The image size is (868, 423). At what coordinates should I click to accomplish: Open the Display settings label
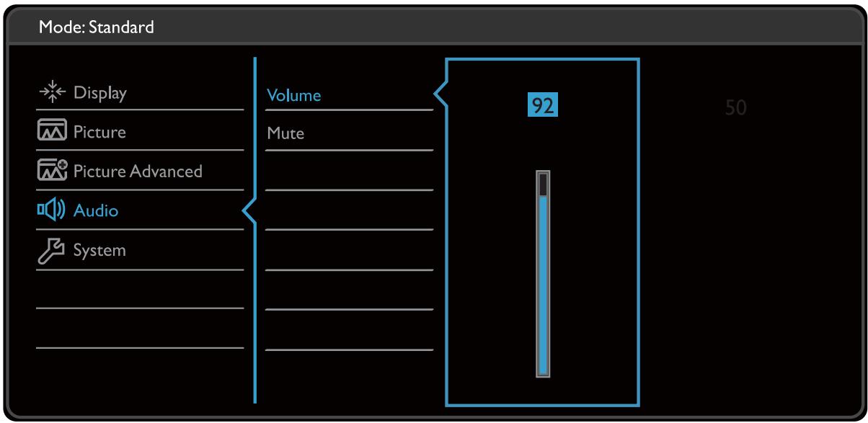tap(99, 93)
